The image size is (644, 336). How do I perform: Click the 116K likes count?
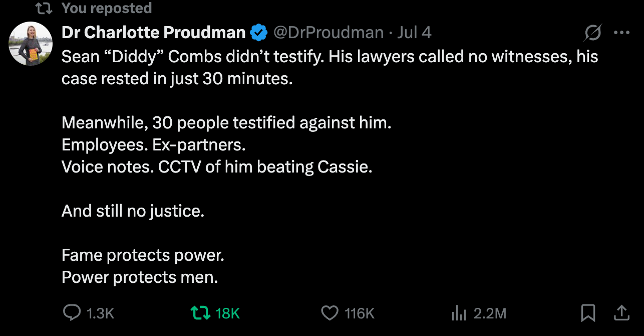tap(360, 313)
